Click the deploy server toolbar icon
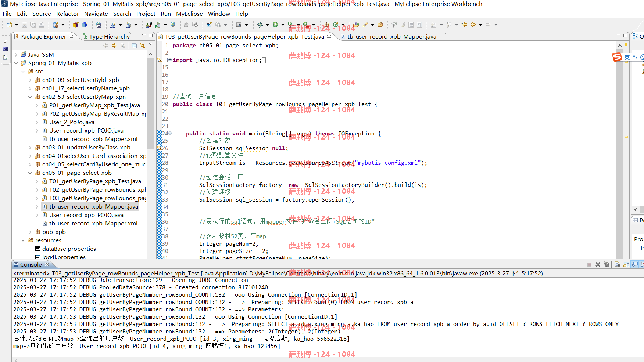 (149, 25)
